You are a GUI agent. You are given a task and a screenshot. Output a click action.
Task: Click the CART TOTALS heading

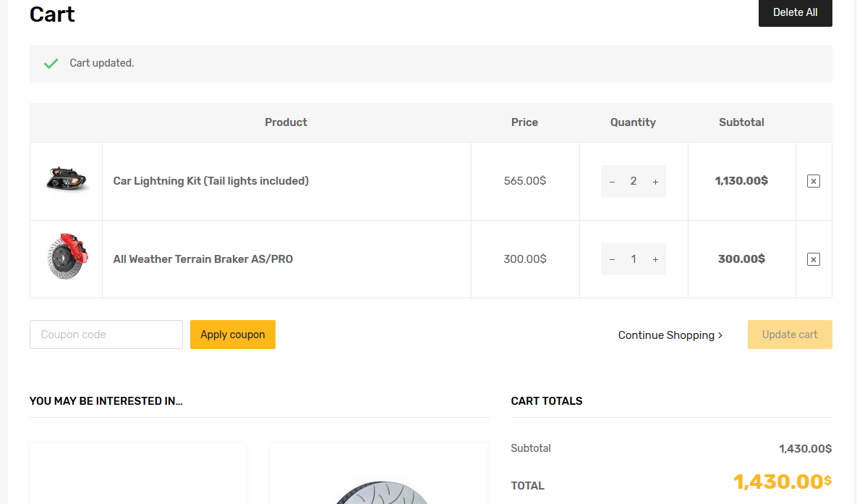[x=547, y=401]
